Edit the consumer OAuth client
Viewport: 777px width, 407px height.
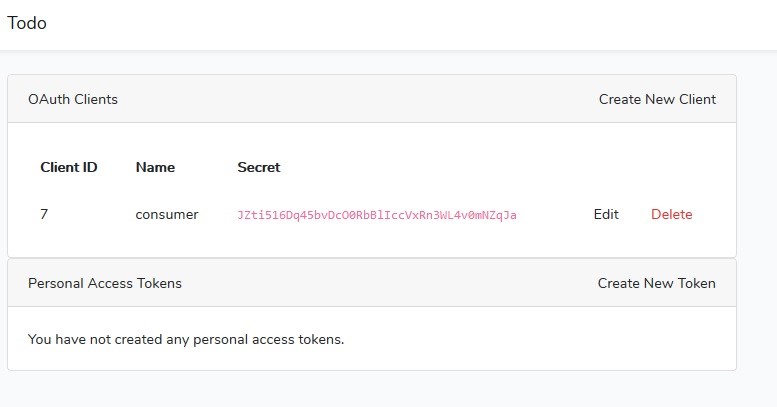point(606,214)
